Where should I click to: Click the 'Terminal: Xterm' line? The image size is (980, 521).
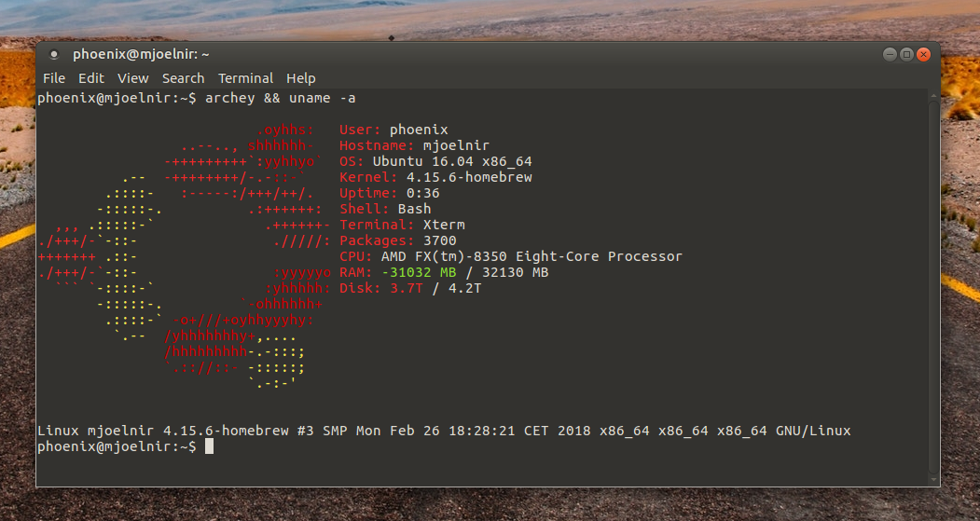click(x=402, y=225)
